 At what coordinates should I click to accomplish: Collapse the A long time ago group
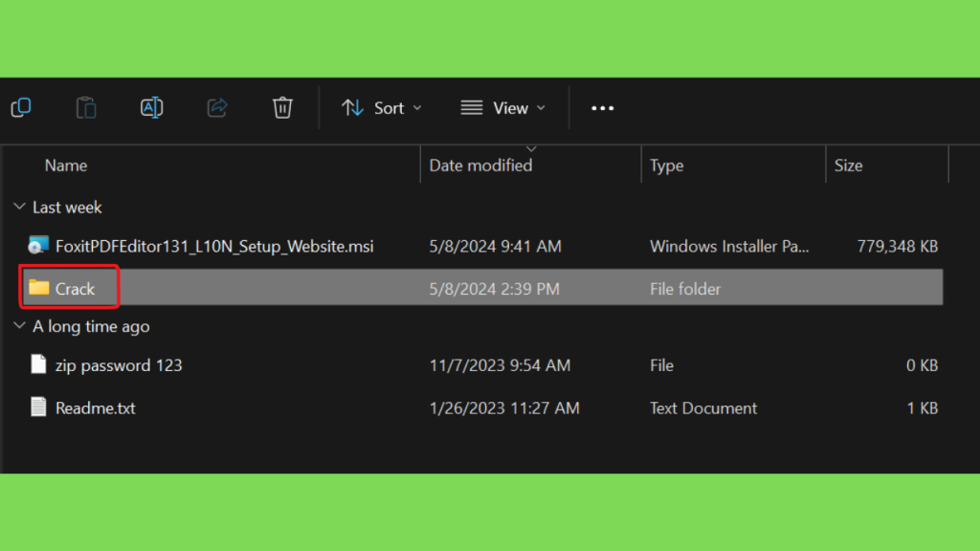click(19, 326)
